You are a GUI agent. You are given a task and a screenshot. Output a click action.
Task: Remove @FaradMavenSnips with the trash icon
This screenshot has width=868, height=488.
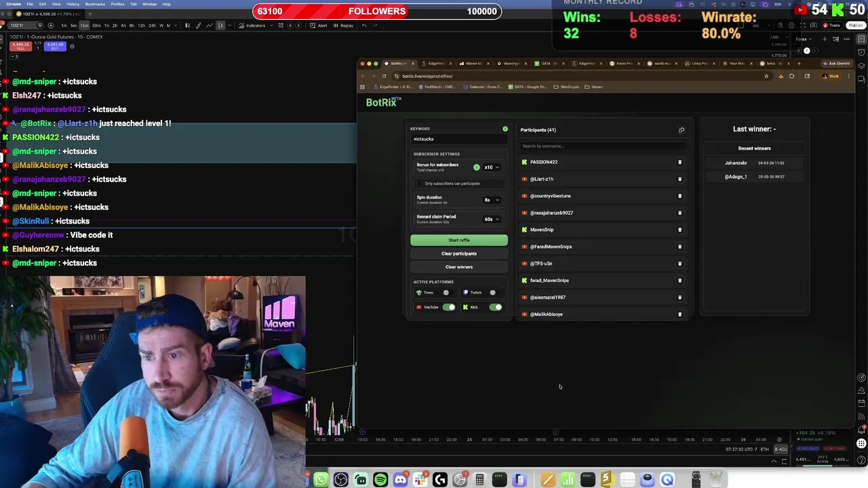[679, 247]
